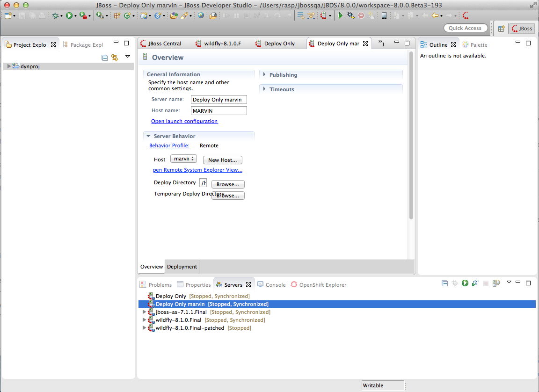Click the red-dotted JBoss server toolbar icon
This screenshot has width=539, height=392.
(x=323, y=15)
